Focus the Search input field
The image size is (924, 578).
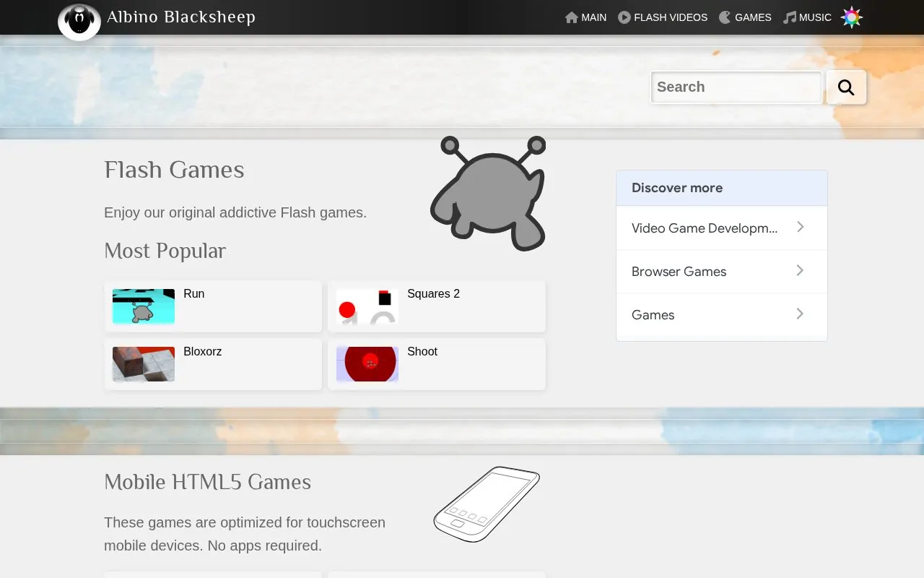click(736, 87)
